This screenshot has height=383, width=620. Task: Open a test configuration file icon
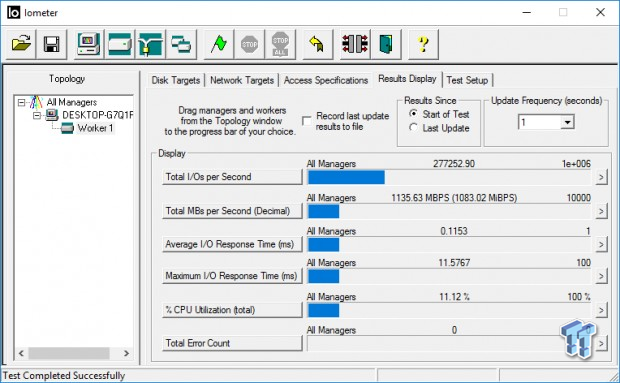[21, 44]
